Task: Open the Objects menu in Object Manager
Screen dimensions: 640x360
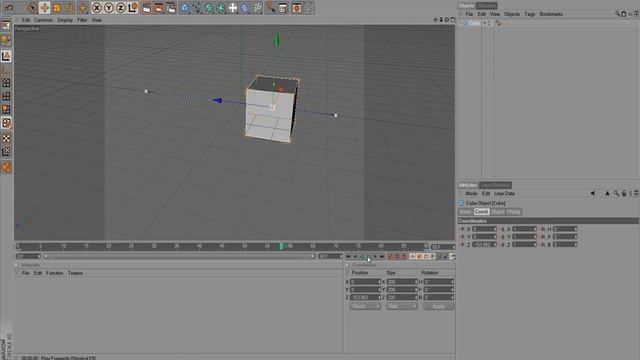Action: point(512,14)
